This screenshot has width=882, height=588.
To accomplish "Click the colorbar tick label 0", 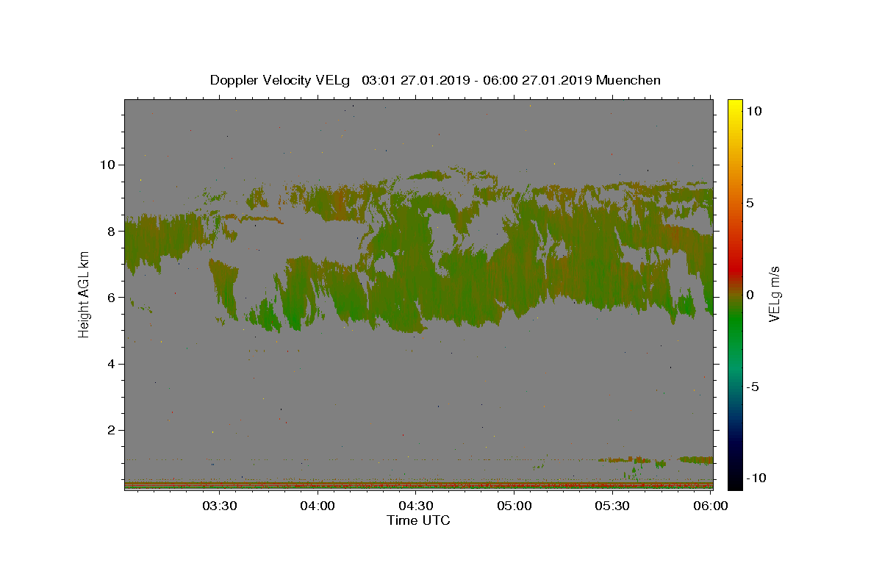I will [x=750, y=295].
